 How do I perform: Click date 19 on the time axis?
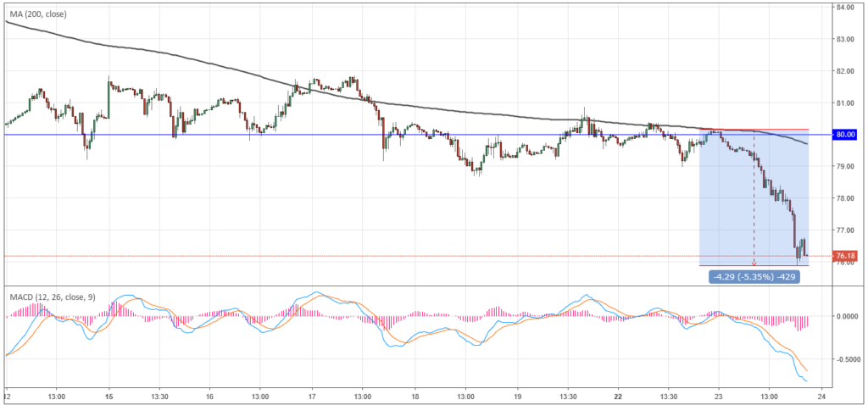click(516, 396)
